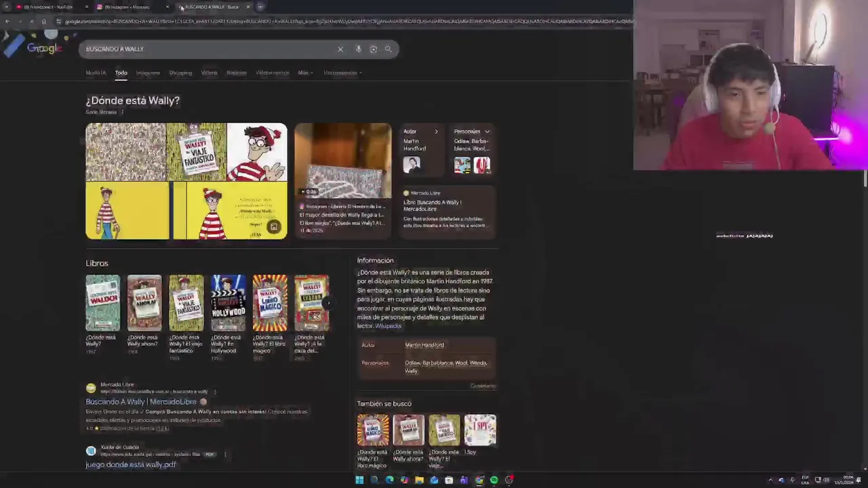Open a new browser tab
This screenshot has width=868, height=488.
point(260,7)
